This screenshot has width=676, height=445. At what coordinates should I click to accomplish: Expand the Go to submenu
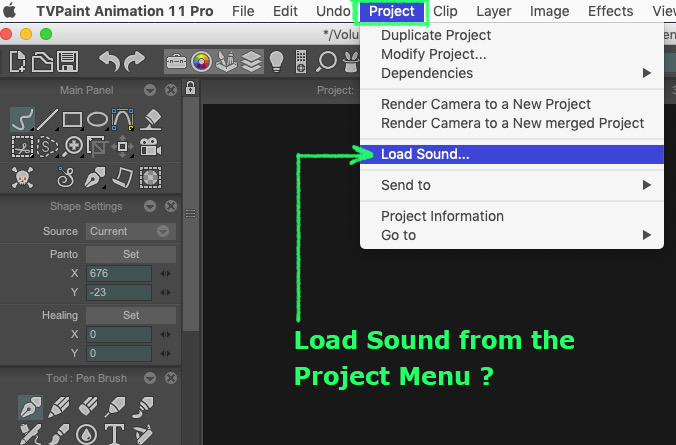point(512,235)
